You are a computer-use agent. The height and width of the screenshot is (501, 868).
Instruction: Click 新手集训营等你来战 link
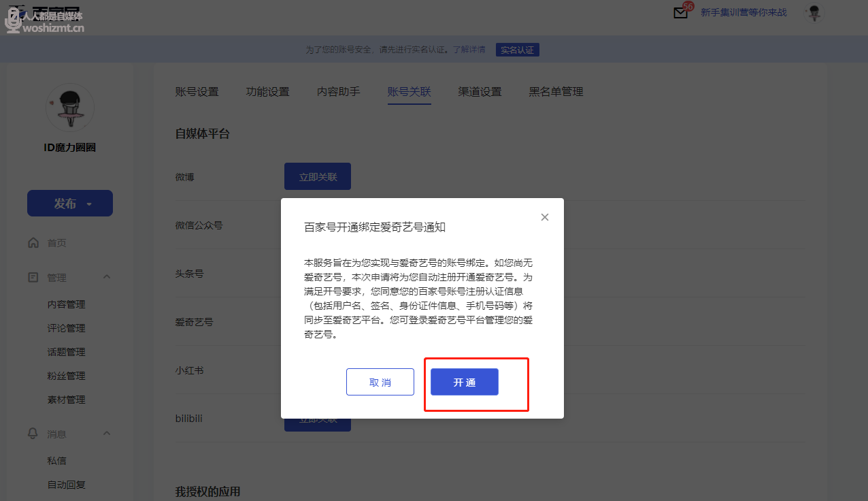tap(744, 13)
